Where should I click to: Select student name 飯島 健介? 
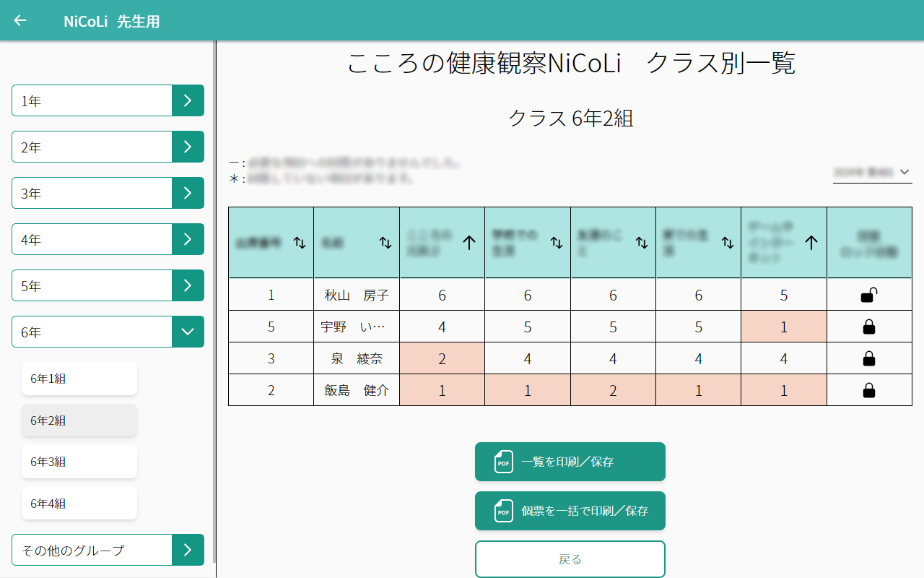(357, 390)
